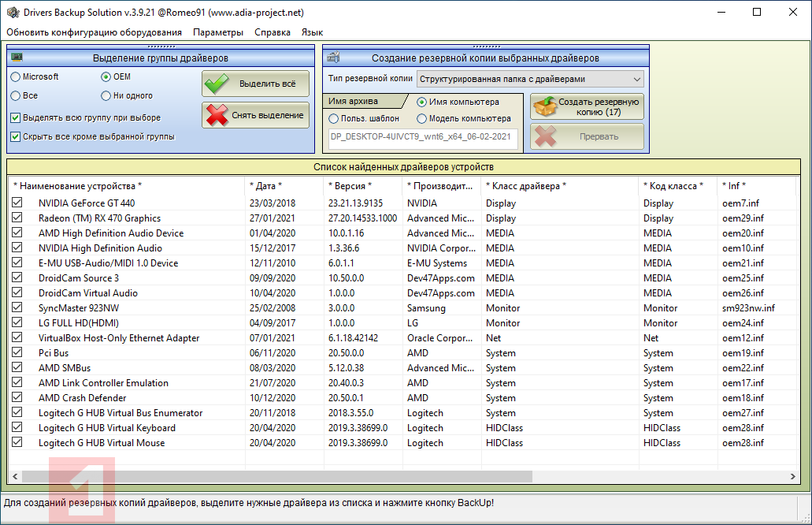Screen dimensions: 812x525
Task: Click the scroll left arrow
Action: click(x=15, y=476)
